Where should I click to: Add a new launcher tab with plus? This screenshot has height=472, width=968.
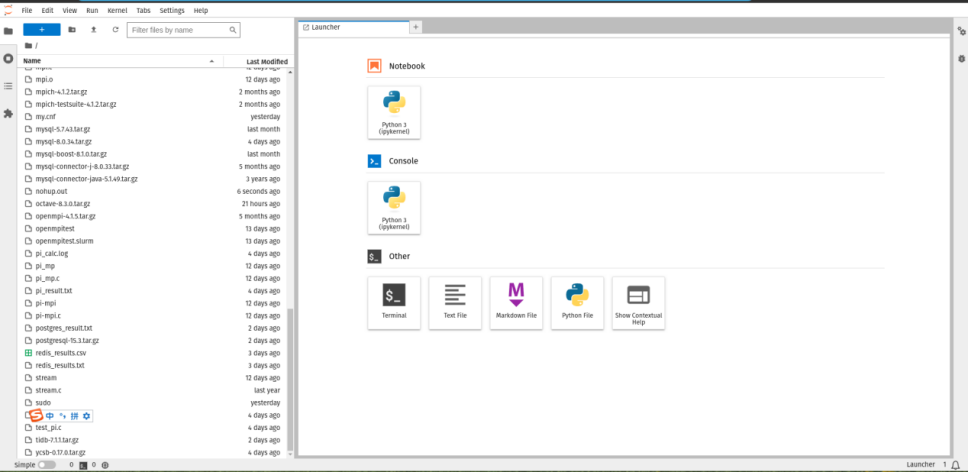(x=416, y=27)
